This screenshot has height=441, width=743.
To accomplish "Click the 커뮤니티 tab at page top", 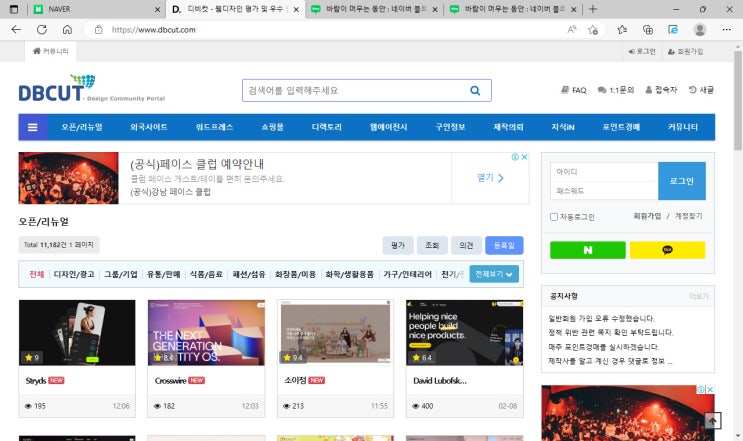I will pyautogui.click(x=51, y=51).
